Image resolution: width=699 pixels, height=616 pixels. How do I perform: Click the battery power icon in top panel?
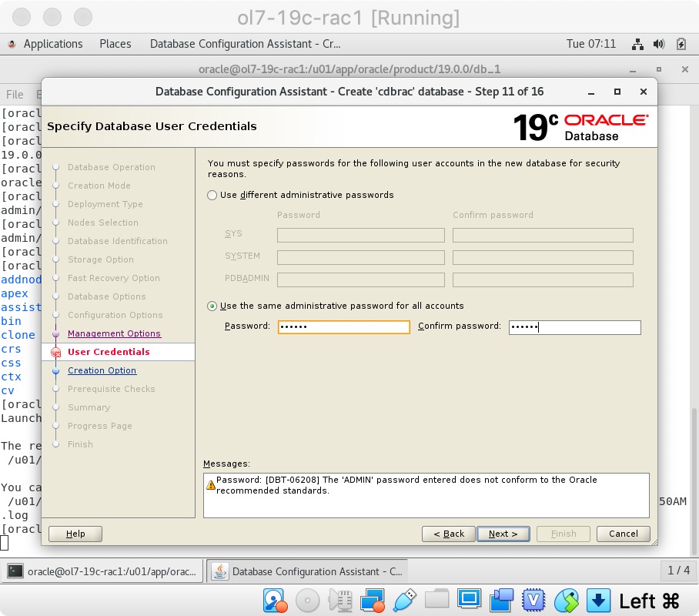coord(681,44)
